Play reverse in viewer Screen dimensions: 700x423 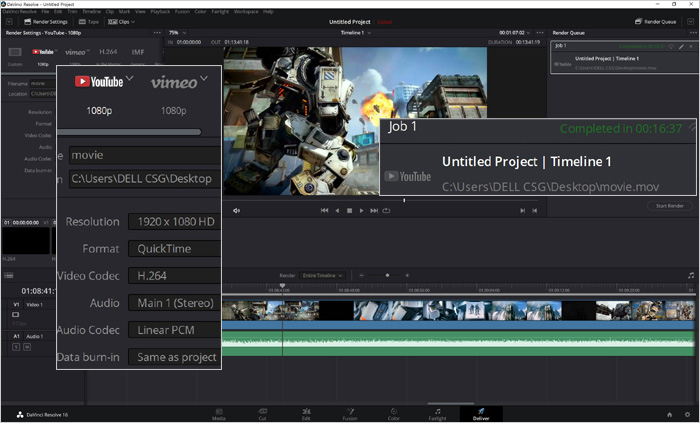[x=337, y=211]
